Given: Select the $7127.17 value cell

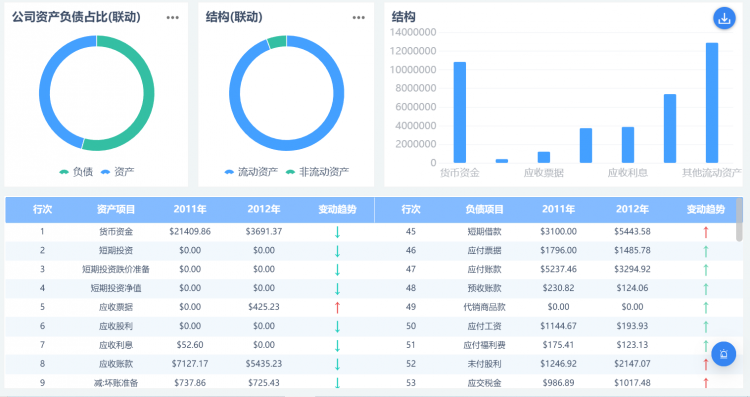Looking at the screenshot, I should click(190, 364).
